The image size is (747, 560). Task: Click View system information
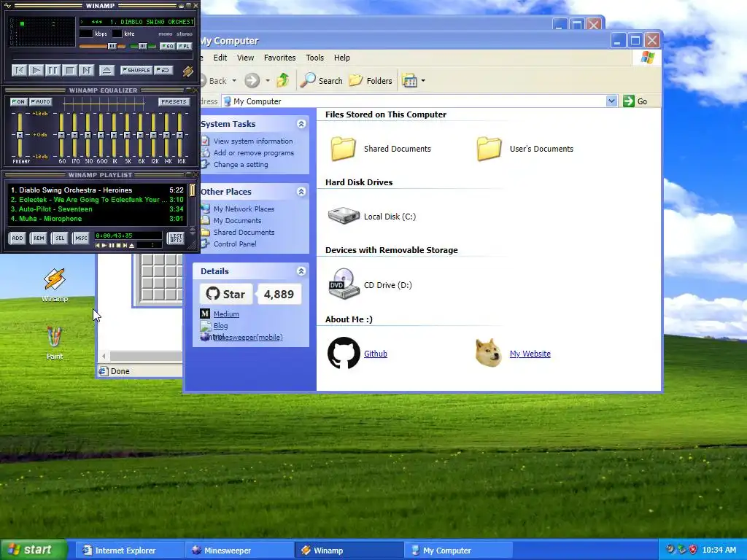click(253, 141)
